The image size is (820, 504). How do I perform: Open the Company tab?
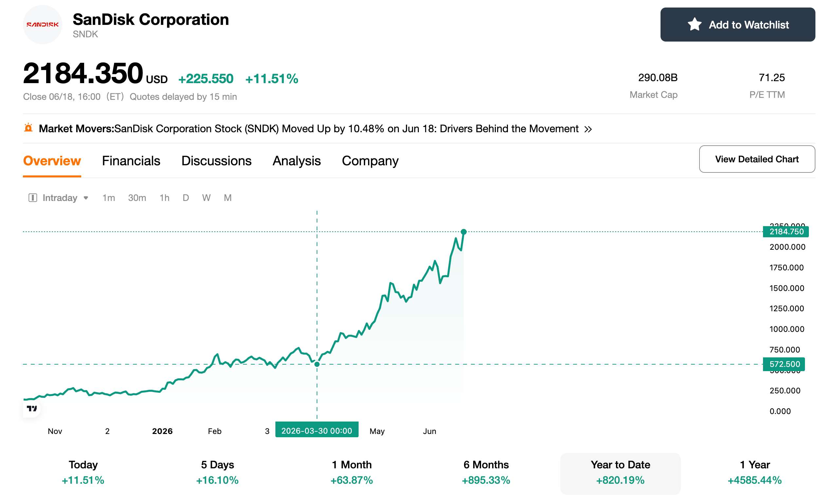point(370,161)
